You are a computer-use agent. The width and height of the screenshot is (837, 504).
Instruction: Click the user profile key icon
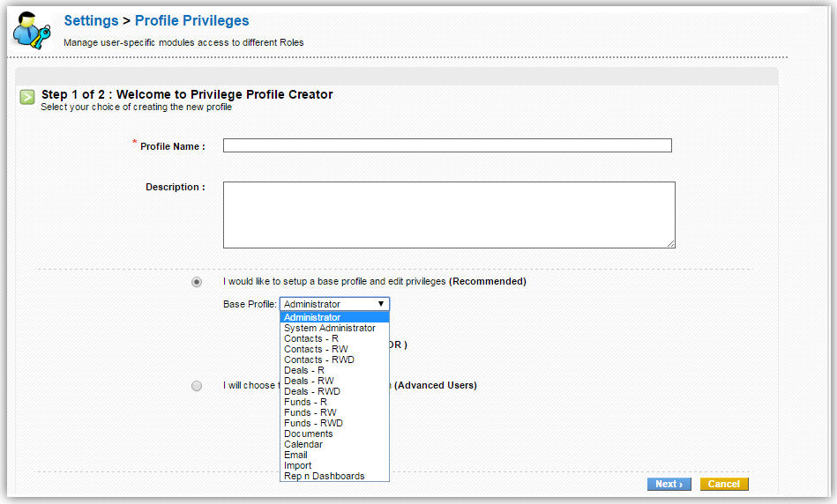[x=31, y=30]
